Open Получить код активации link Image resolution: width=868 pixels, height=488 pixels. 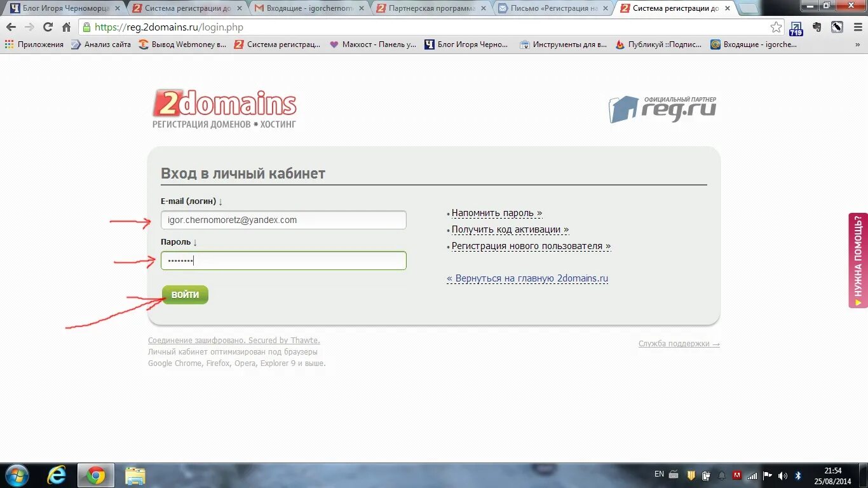tap(510, 230)
